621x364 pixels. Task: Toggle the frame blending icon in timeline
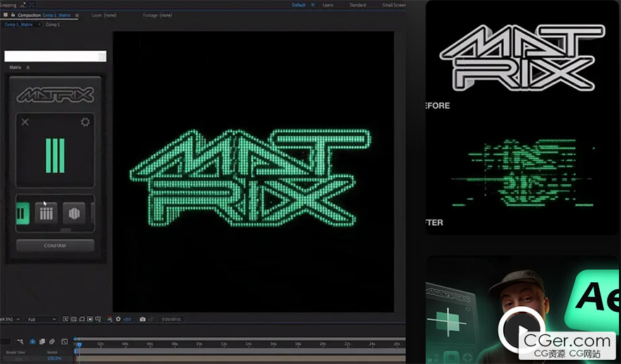42,341
